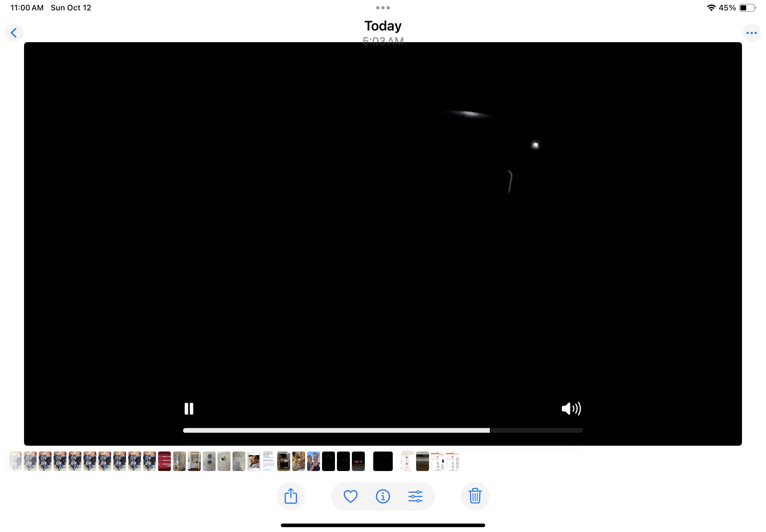Select the selfie of two people thumbnail
Viewport: 766px width, 532px height.
point(314,461)
